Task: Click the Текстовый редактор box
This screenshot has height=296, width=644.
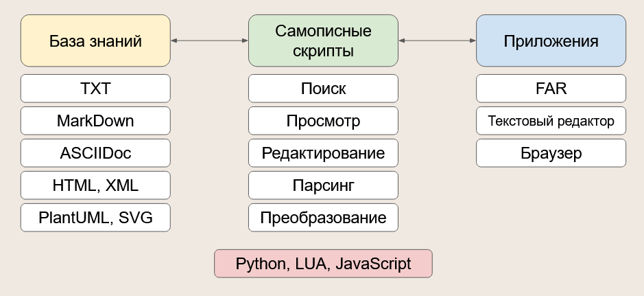Action: [x=551, y=121]
